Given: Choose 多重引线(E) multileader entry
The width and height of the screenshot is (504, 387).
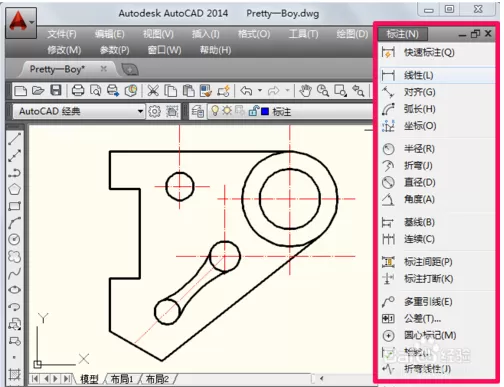Looking at the screenshot, I should click(x=437, y=302).
